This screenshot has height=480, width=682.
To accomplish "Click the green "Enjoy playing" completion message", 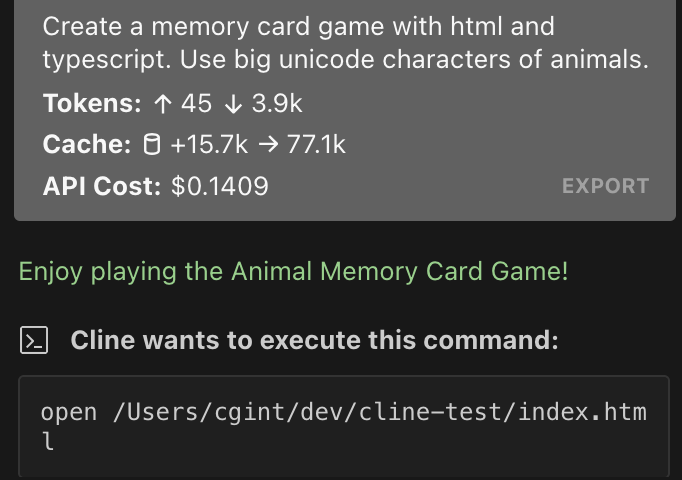I will click(x=294, y=271).
